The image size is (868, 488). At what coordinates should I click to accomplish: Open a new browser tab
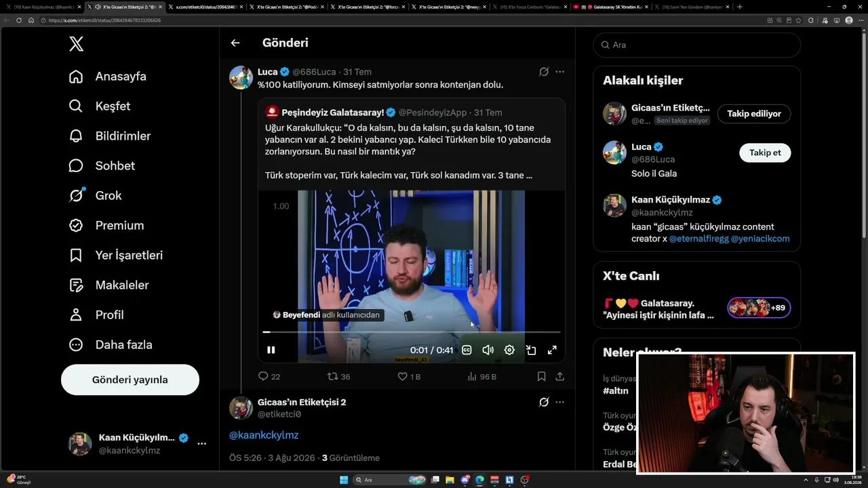pos(740,7)
